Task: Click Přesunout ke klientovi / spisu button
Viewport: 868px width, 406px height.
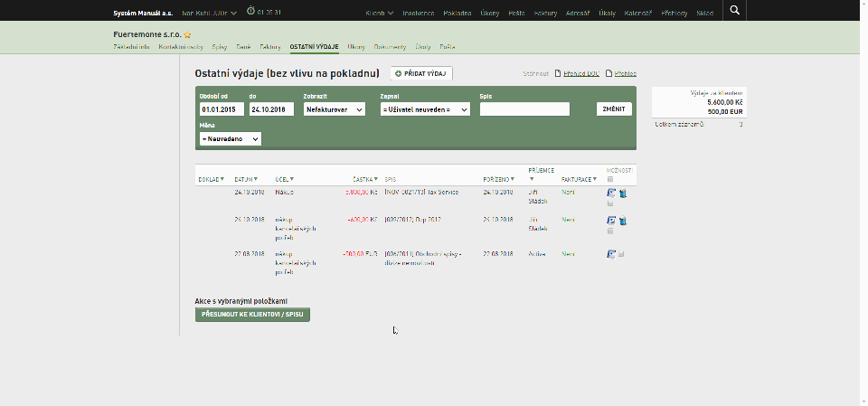Action: (x=252, y=315)
